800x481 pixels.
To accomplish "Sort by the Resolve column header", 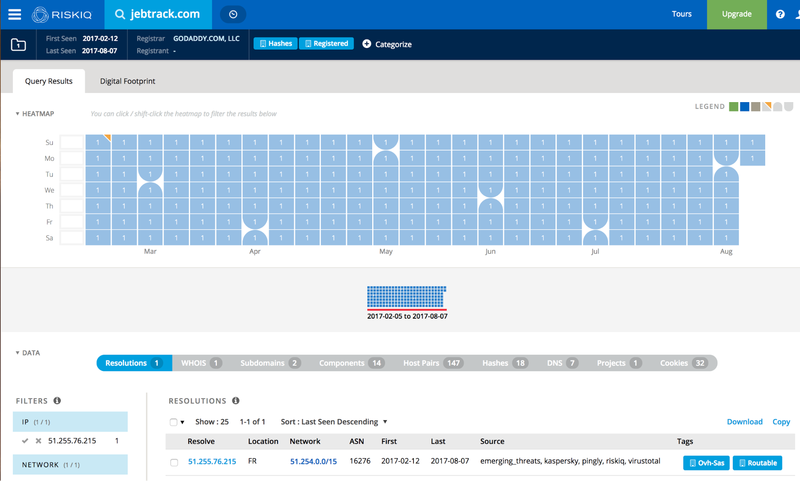I will (x=201, y=441).
